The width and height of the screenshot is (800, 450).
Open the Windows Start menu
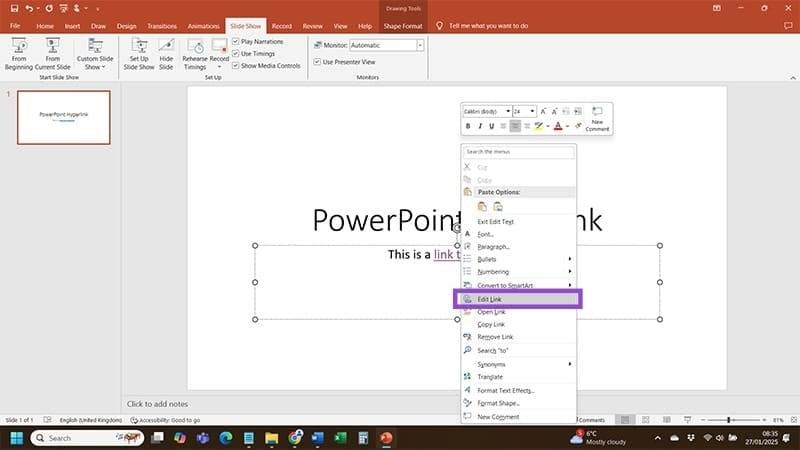point(17,438)
